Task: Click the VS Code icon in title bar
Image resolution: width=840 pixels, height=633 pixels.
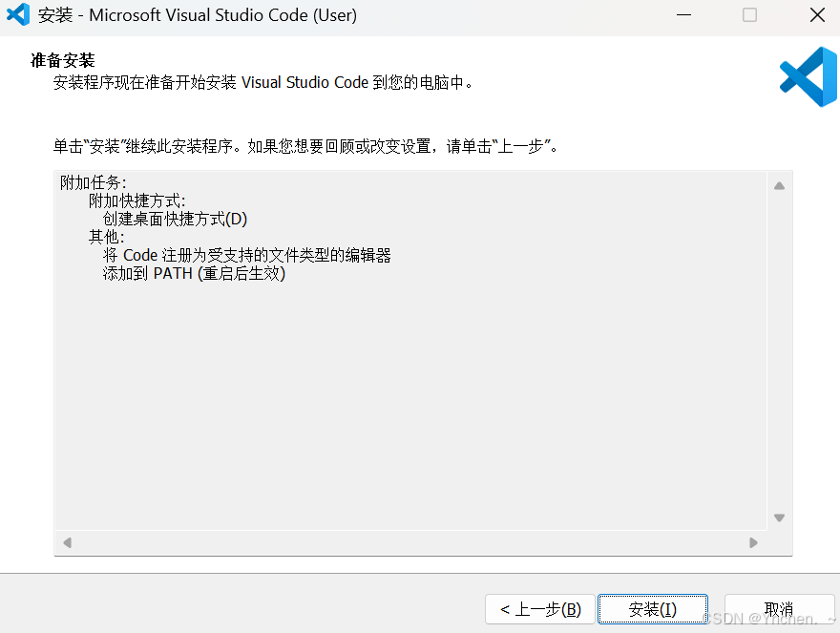Action: [x=18, y=14]
